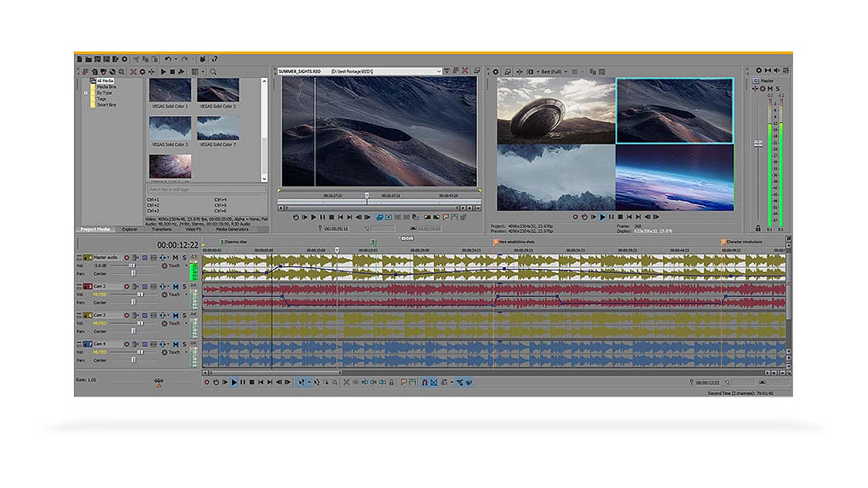Click the Undo icon in the main toolbar
868x488 pixels.
pos(168,59)
